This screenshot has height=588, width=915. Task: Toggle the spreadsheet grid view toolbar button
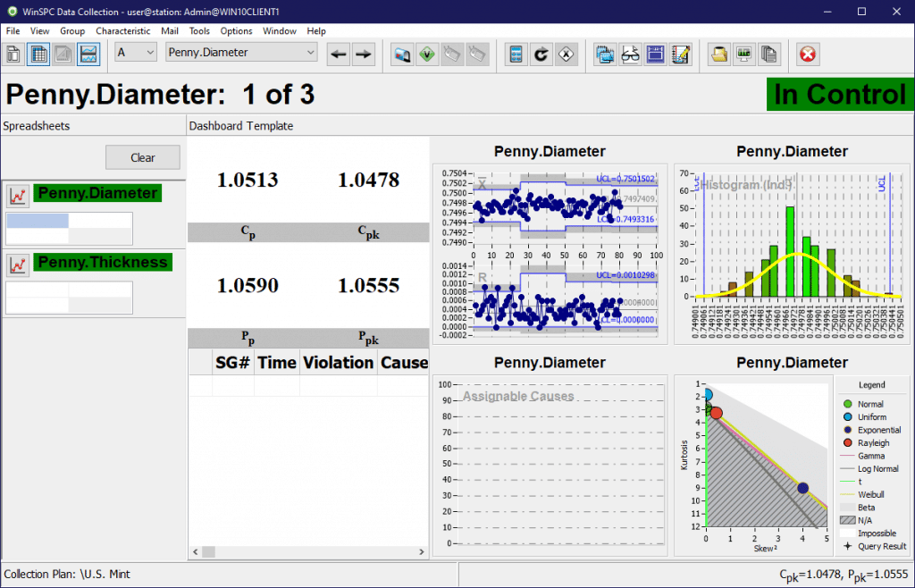(38, 55)
